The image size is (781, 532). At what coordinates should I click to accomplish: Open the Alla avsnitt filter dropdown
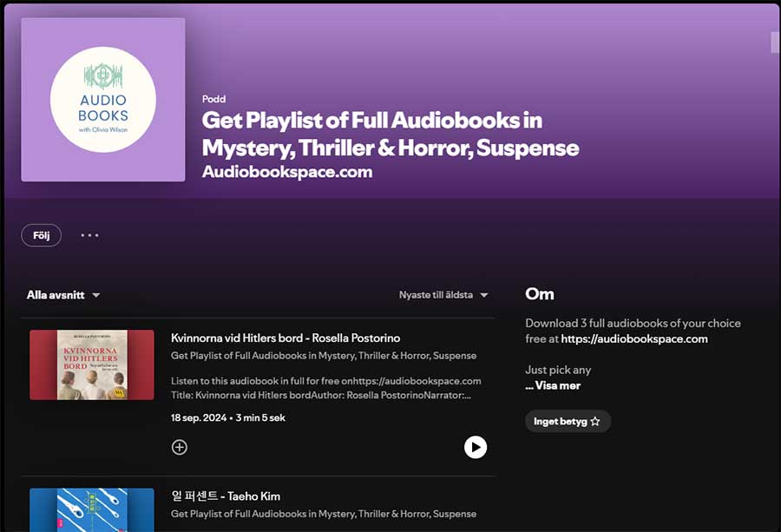[x=63, y=295]
